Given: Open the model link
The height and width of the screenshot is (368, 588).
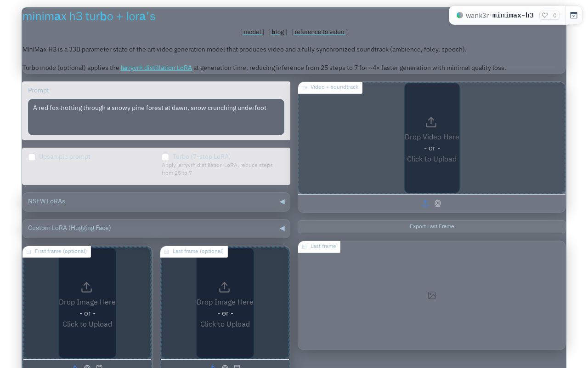Looking at the screenshot, I should 252,32.
